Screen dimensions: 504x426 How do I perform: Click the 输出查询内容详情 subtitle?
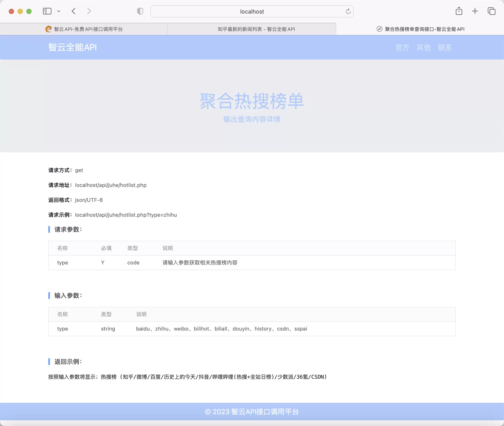click(252, 119)
